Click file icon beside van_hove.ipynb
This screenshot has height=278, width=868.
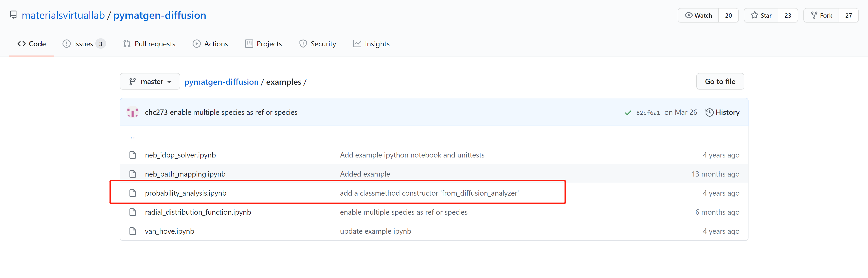click(132, 231)
